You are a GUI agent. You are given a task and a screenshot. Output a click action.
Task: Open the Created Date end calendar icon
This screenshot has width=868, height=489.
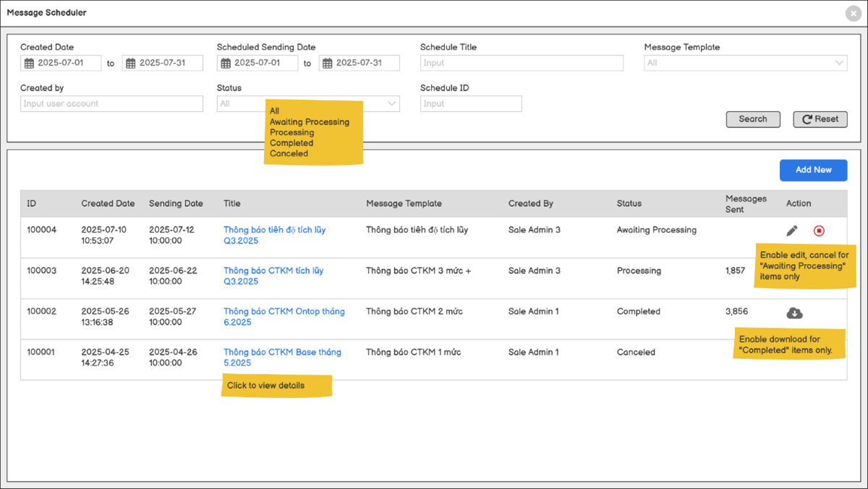(x=130, y=64)
